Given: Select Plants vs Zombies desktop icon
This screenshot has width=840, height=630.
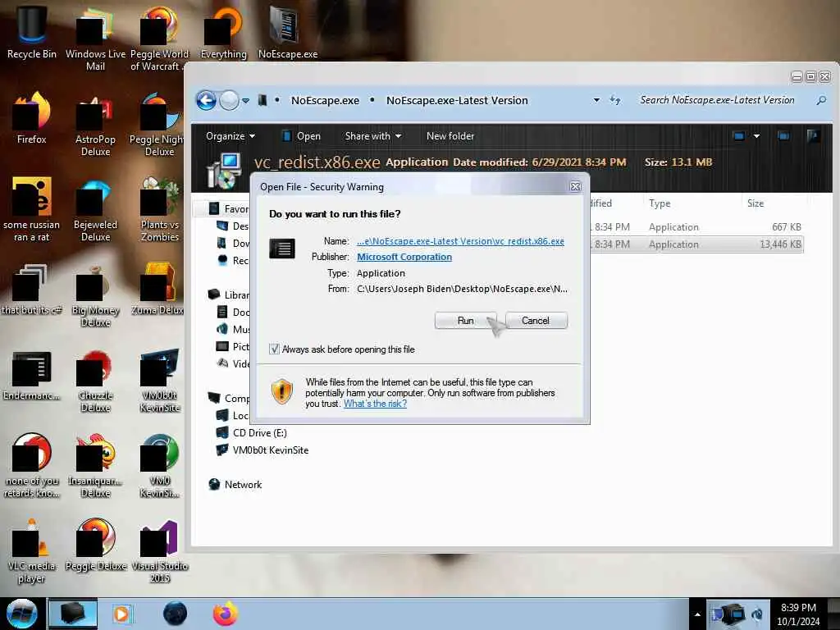Looking at the screenshot, I should [159, 209].
